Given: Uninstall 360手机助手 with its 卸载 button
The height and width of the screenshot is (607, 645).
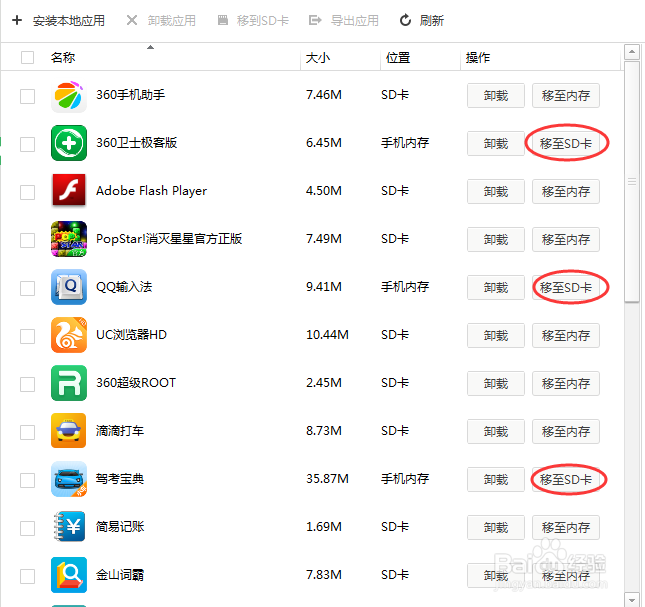Looking at the screenshot, I should (496, 96).
